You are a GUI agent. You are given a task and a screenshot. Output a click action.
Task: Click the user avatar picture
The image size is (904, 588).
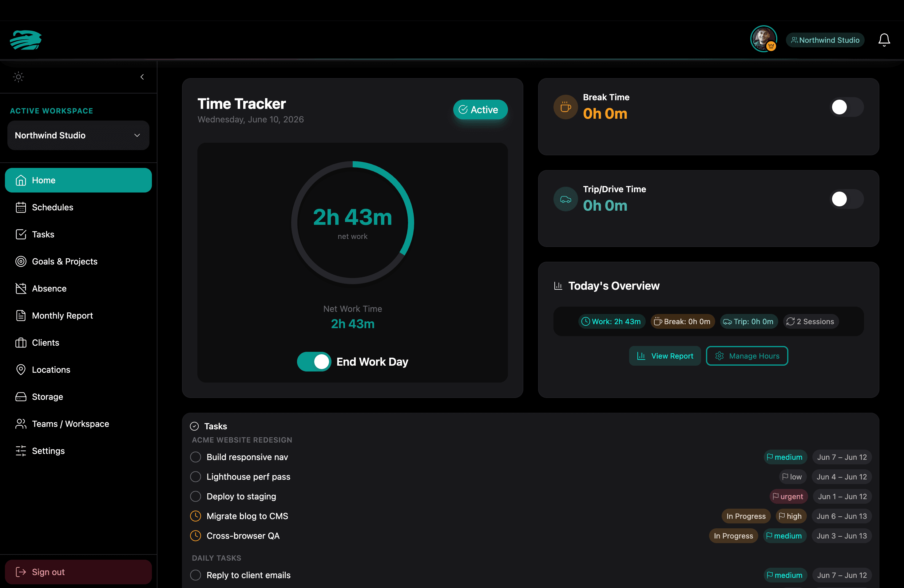[x=763, y=39]
